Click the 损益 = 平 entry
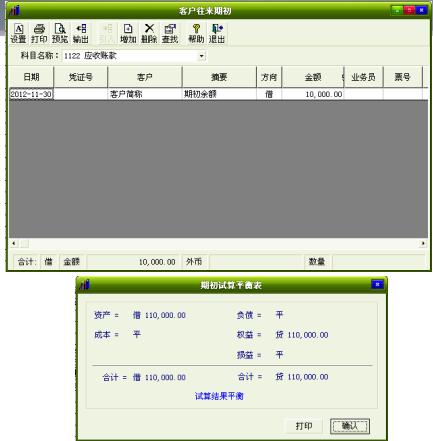Screen dimensions: 433x441 click(x=260, y=355)
